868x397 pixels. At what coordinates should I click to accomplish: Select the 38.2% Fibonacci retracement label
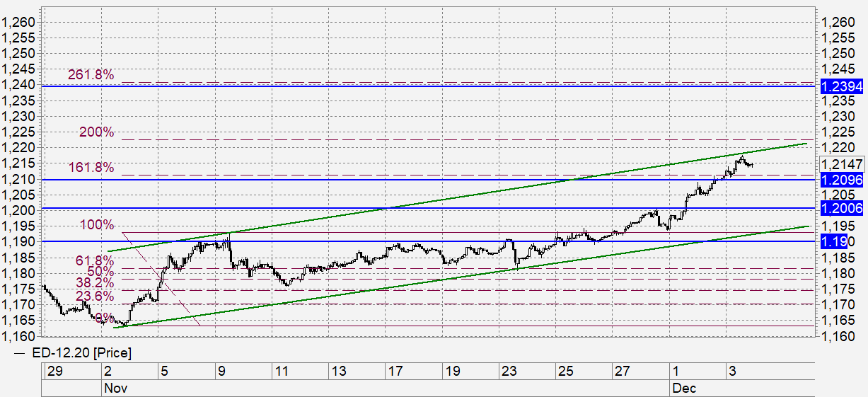pos(94,282)
